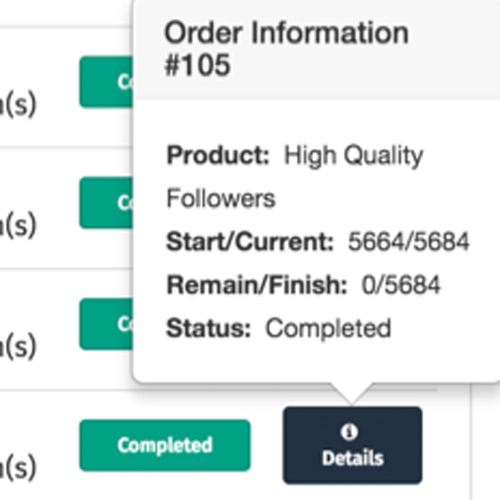This screenshot has width=500, height=500.
Task: Click the Start/Current label
Action: [250, 242]
